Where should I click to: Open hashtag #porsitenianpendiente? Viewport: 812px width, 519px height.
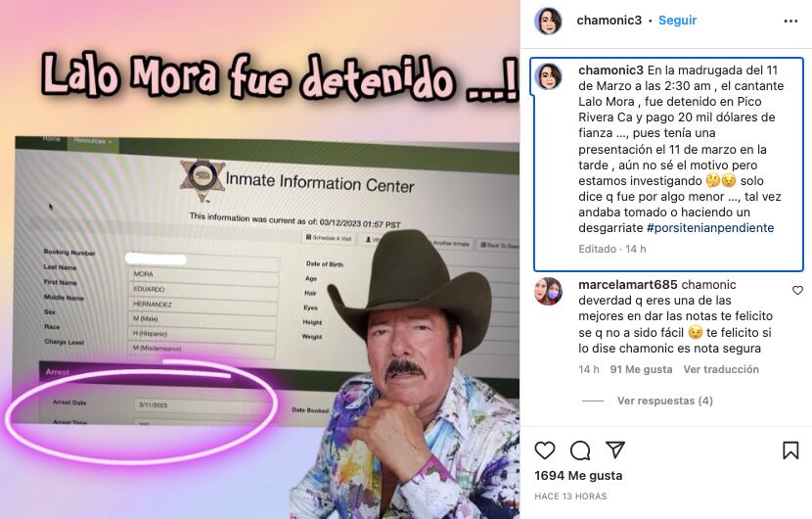pos(710,227)
